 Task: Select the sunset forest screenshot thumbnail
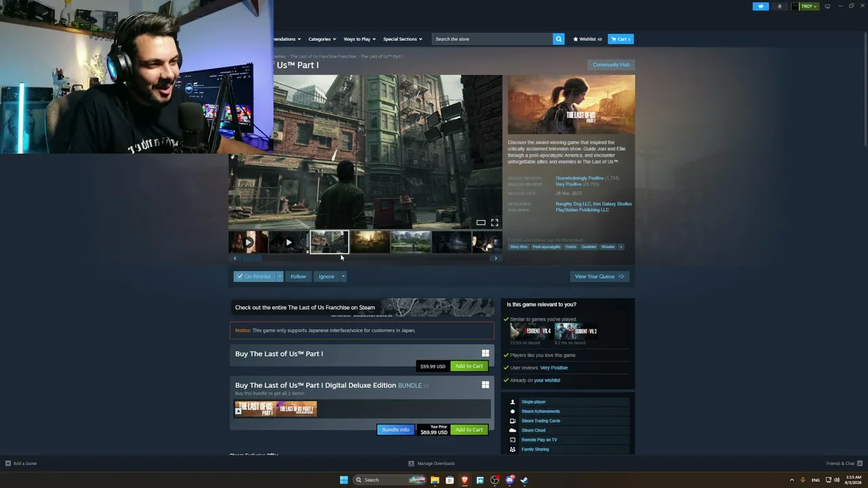coord(370,242)
